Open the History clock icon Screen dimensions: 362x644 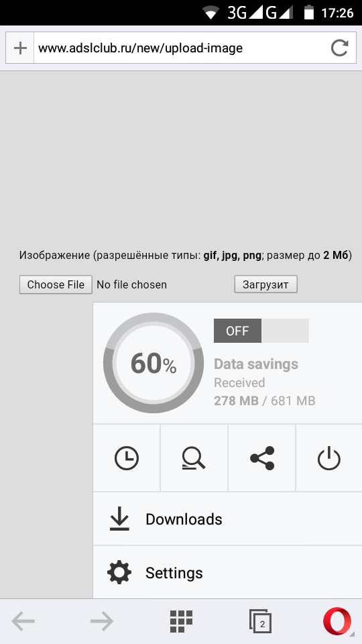(127, 458)
